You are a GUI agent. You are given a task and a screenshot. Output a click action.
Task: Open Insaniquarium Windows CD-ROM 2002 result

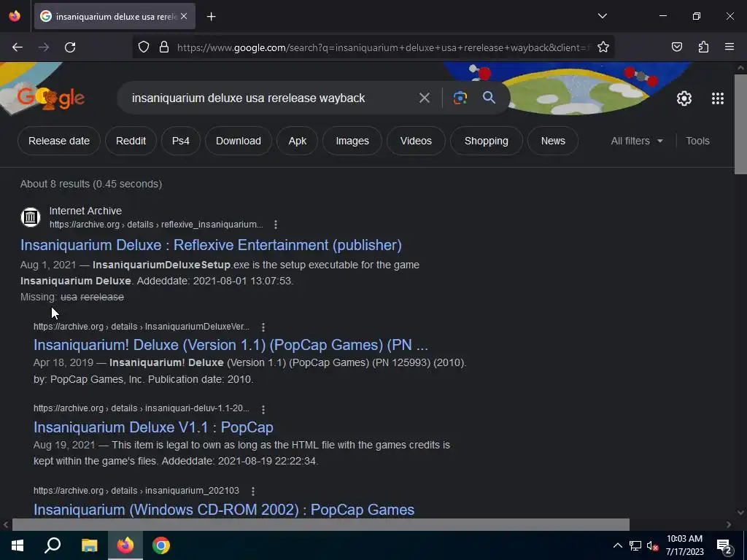pyautogui.click(x=224, y=510)
